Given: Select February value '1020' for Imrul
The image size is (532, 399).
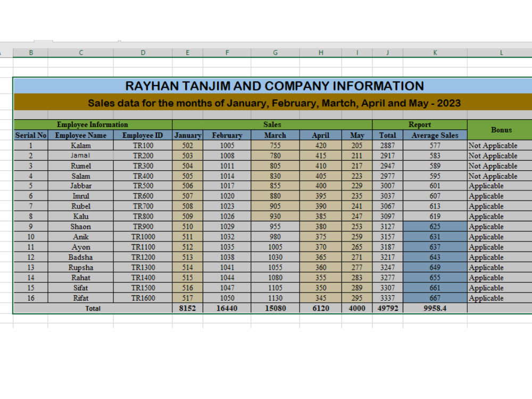Looking at the screenshot, I should coord(227,196).
